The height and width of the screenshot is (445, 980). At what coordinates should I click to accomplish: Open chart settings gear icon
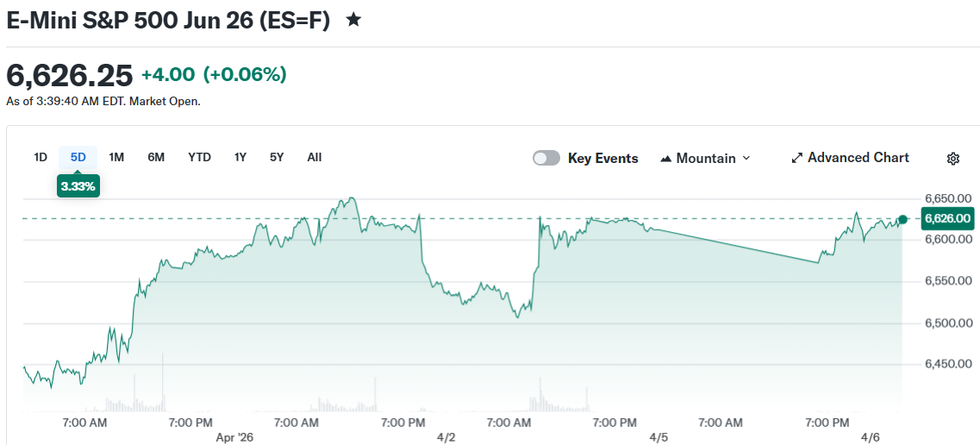[x=953, y=159]
